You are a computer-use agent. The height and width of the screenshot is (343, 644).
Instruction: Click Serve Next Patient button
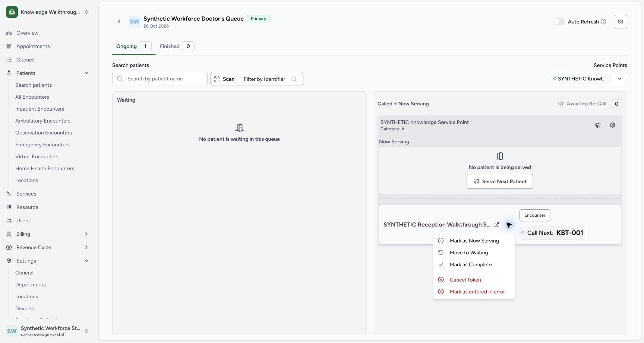click(500, 181)
